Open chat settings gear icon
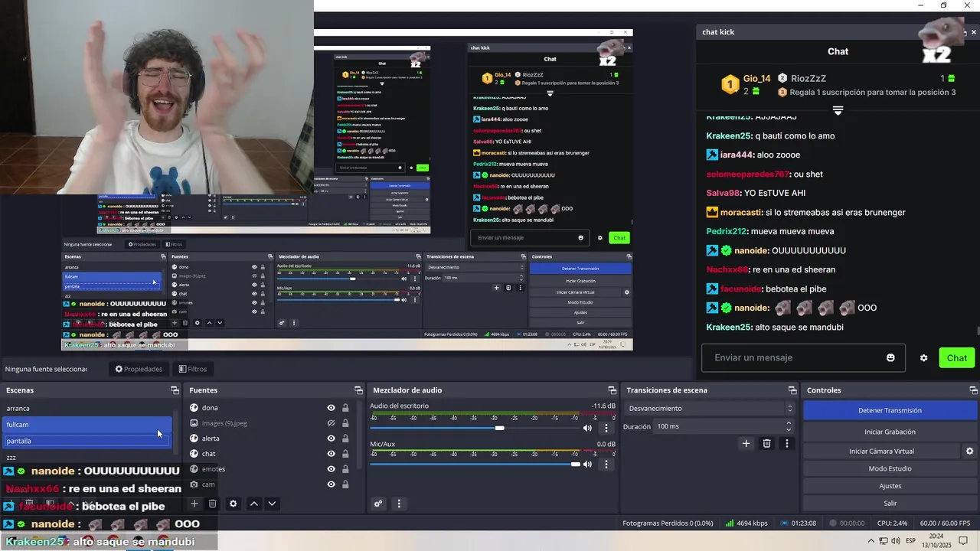The image size is (980, 551). tap(924, 358)
